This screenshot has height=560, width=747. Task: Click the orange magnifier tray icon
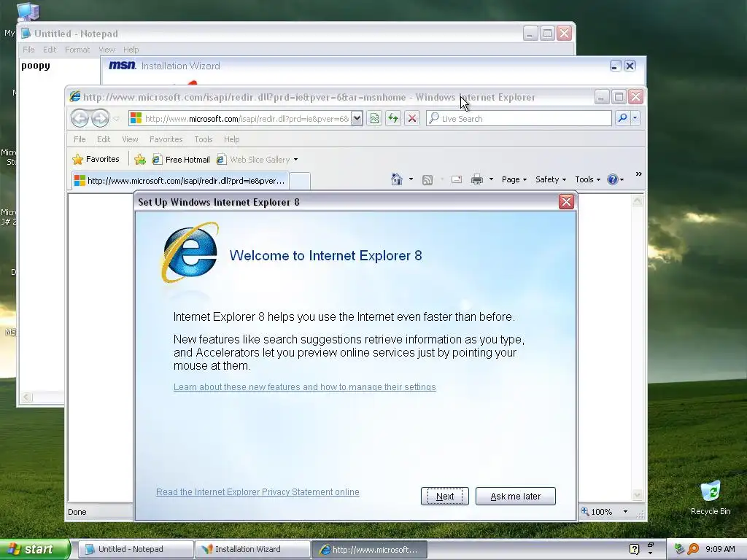(x=693, y=549)
